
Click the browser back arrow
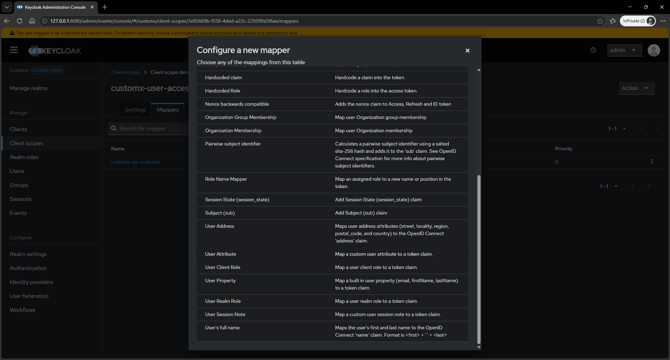pos(7,21)
